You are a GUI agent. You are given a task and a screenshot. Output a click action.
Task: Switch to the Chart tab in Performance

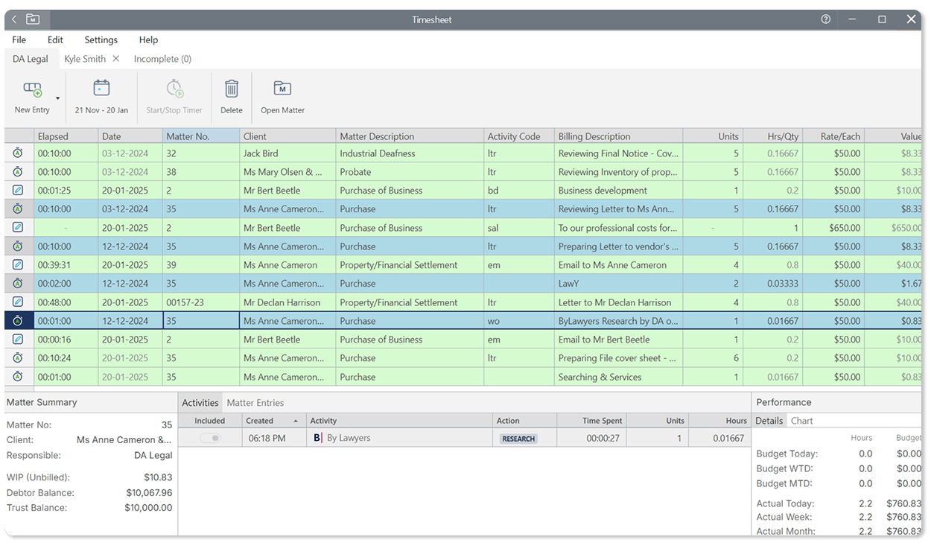[801, 421]
